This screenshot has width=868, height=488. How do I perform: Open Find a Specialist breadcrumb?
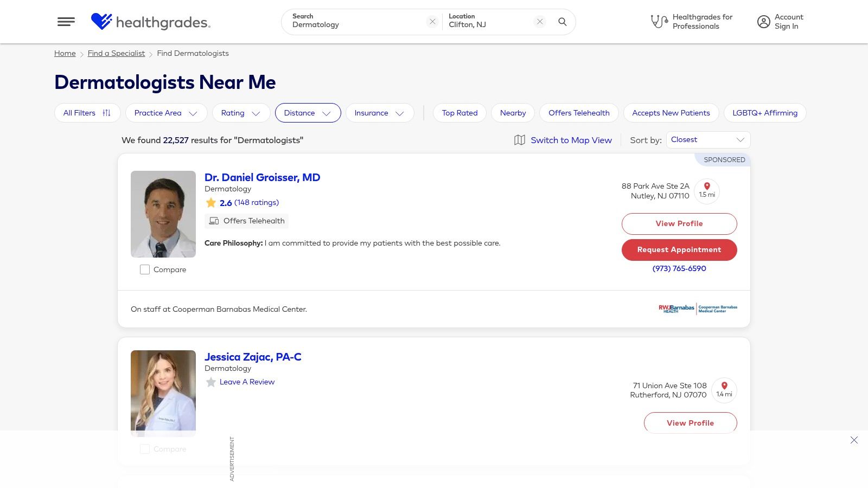pos(116,53)
